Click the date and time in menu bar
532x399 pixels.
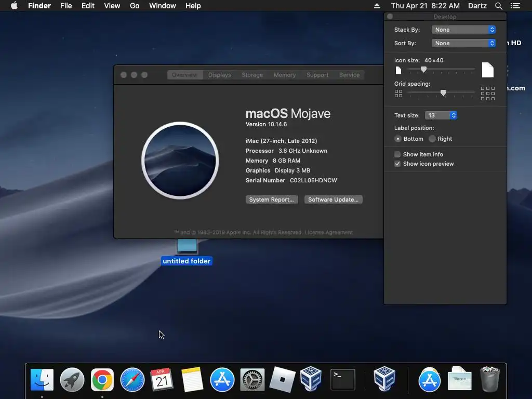(x=425, y=6)
